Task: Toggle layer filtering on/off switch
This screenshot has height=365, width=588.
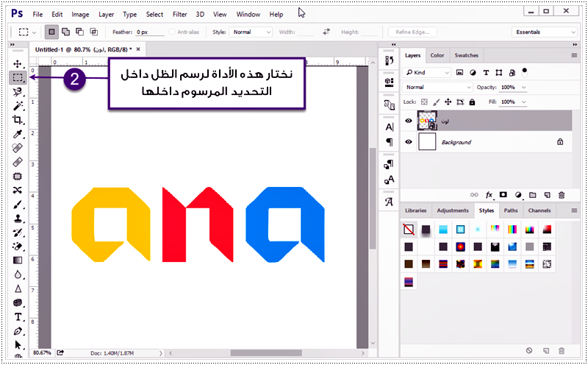Action: coord(525,72)
